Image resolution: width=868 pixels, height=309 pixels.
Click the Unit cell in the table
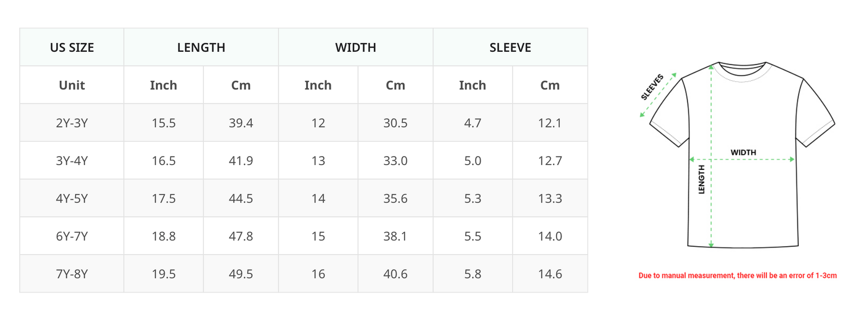72,85
